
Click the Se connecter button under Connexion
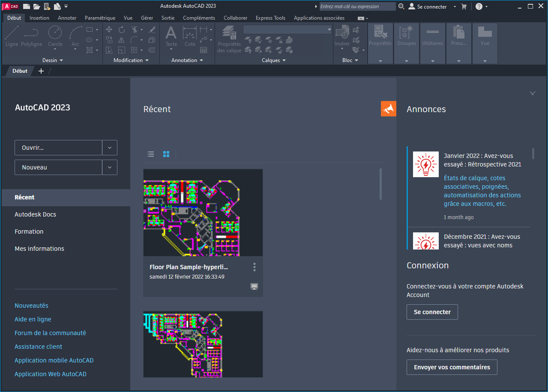coord(432,312)
